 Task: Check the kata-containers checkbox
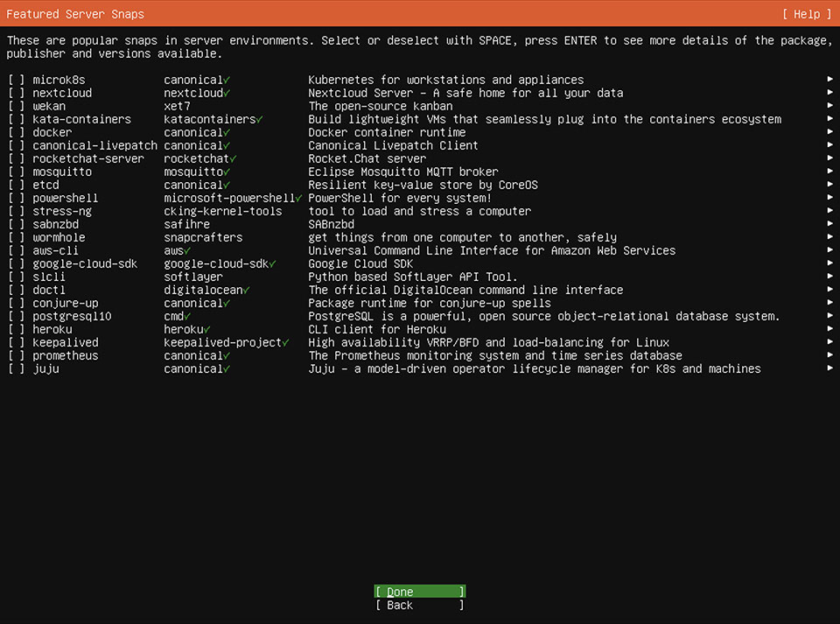16,119
